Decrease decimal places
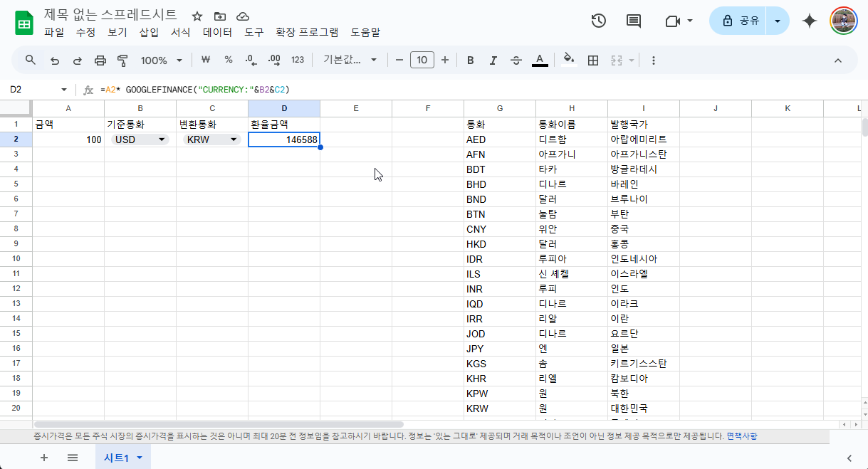Viewport: 868px width, 469px height. (249, 60)
